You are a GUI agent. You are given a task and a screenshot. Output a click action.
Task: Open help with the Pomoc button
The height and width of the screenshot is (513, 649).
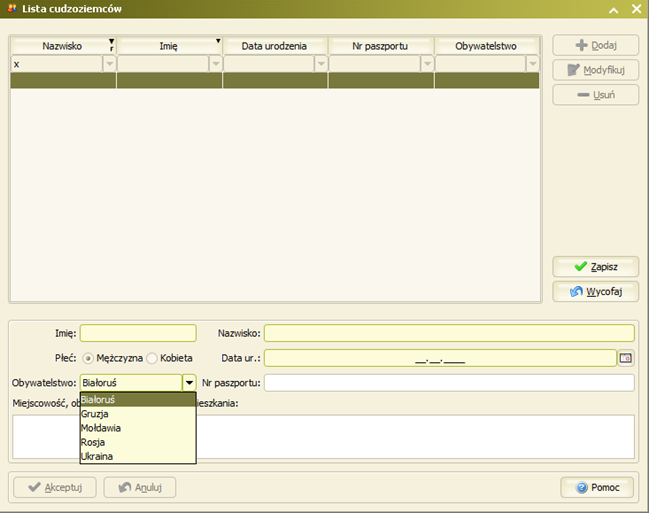[x=597, y=487]
